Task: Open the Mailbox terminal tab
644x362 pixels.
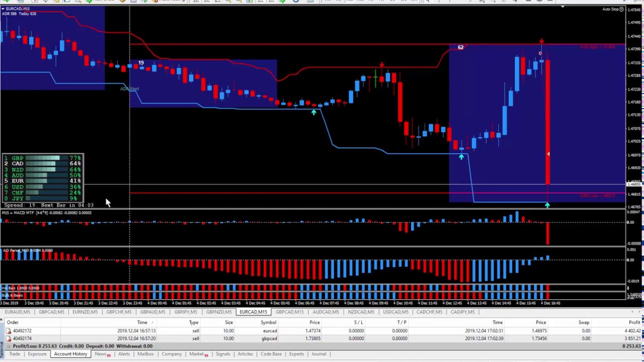Action: coord(145,354)
